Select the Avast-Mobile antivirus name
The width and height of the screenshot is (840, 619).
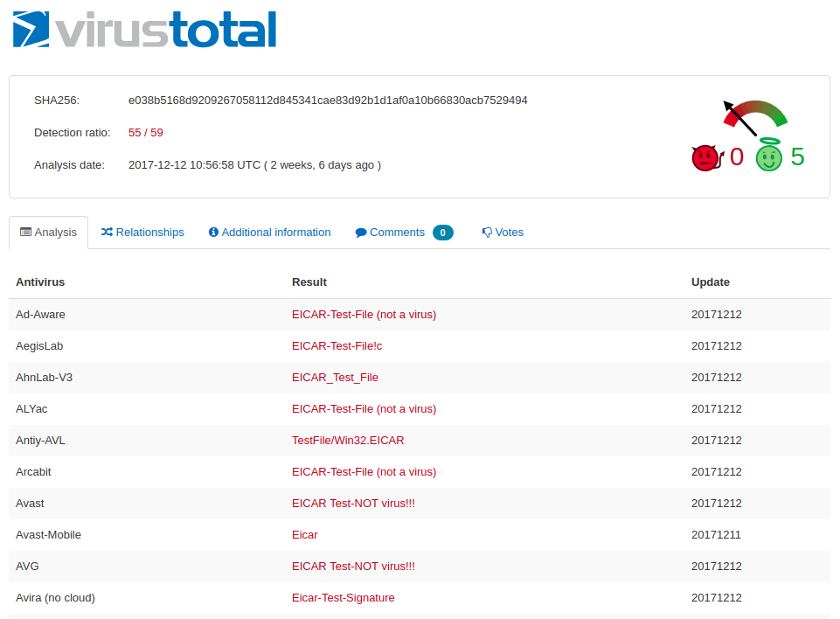48,535
